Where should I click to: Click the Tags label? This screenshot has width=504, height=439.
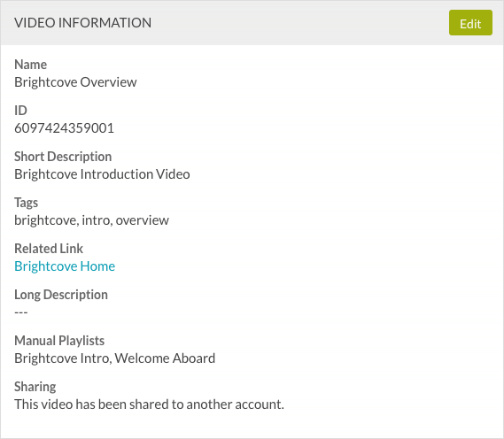point(26,203)
